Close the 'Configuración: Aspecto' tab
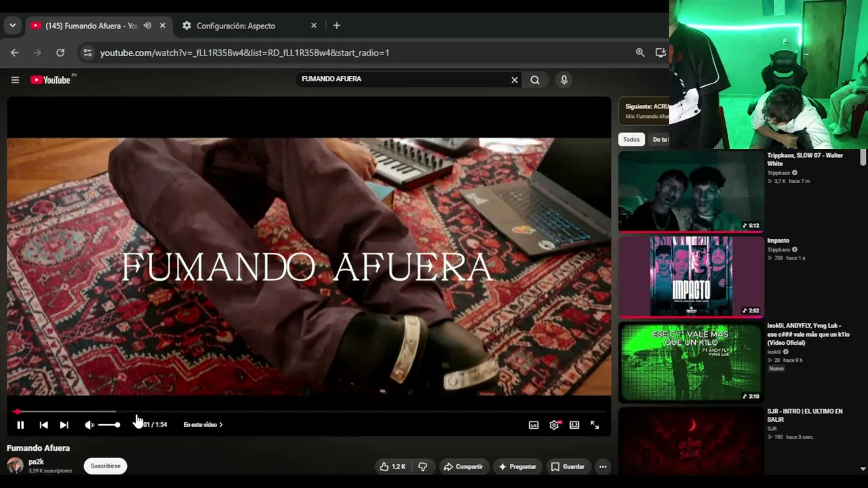The width and height of the screenshot is (868, 488). click(x=313, y=26)
